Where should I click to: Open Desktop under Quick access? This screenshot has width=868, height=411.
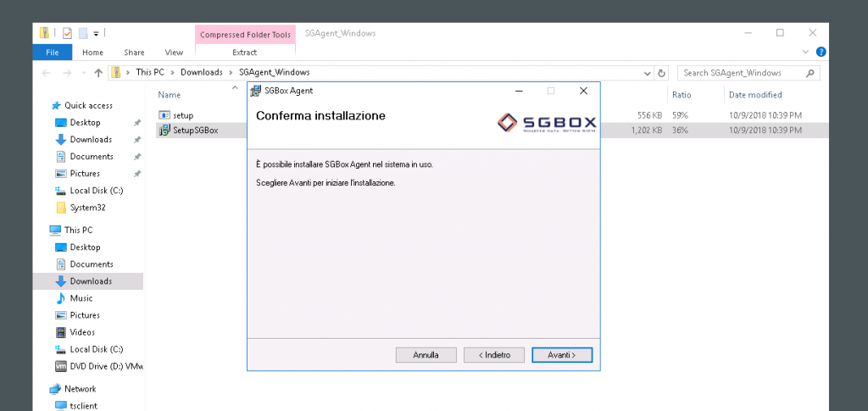point(85,122)
